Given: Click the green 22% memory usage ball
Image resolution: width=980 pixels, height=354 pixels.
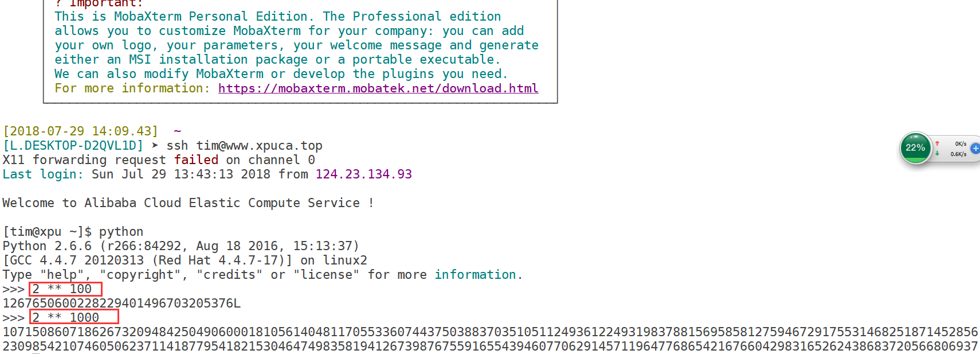Looking at the screenshot, I should pyautogui.click(x=915, y=148).
